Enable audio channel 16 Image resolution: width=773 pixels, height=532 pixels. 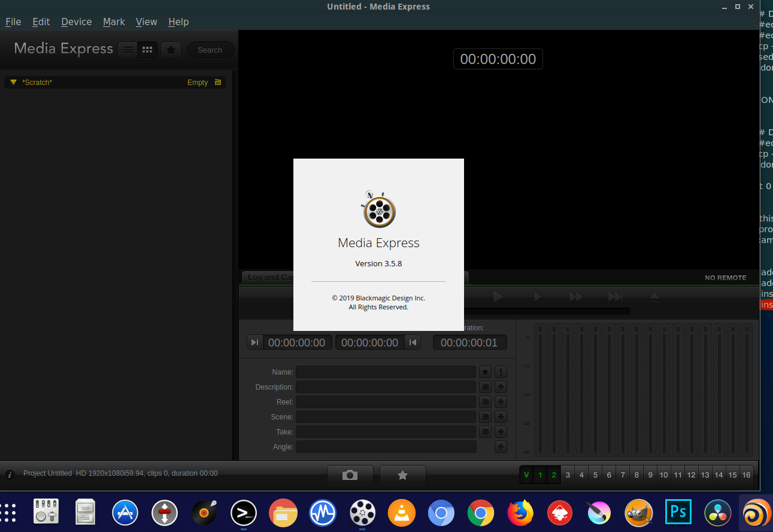(x=746, y=475)
